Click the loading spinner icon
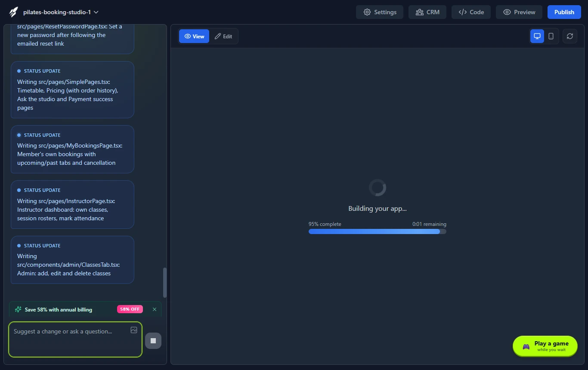588x370 pixels. (x=378, y=188)
